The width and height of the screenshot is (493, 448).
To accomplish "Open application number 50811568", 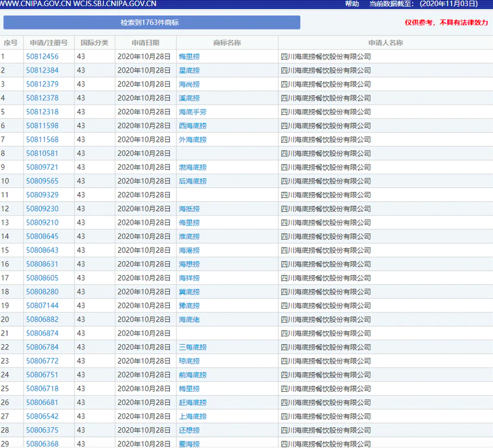I will pos(42,140).
